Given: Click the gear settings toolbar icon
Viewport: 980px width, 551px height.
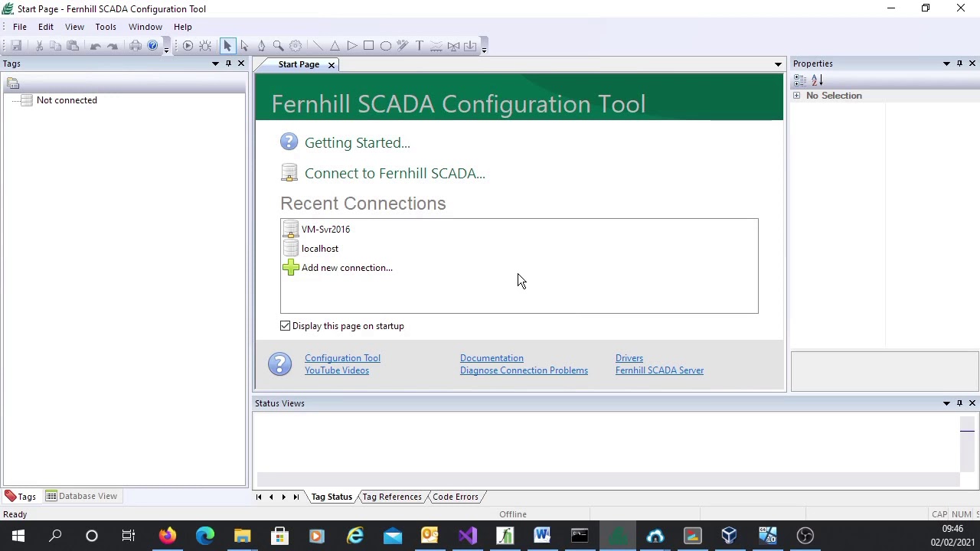Looking at the screenshot, I should pyautogui.click(x=296, y=46).
